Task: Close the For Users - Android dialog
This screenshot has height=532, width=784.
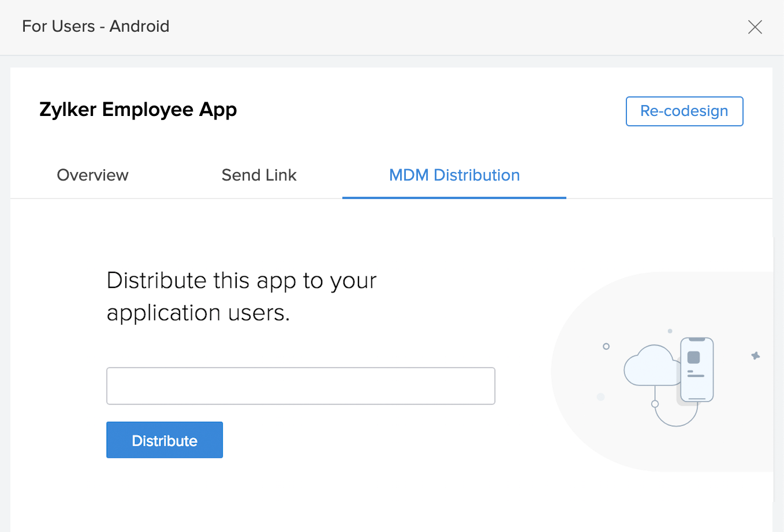Action: [755, 27]
